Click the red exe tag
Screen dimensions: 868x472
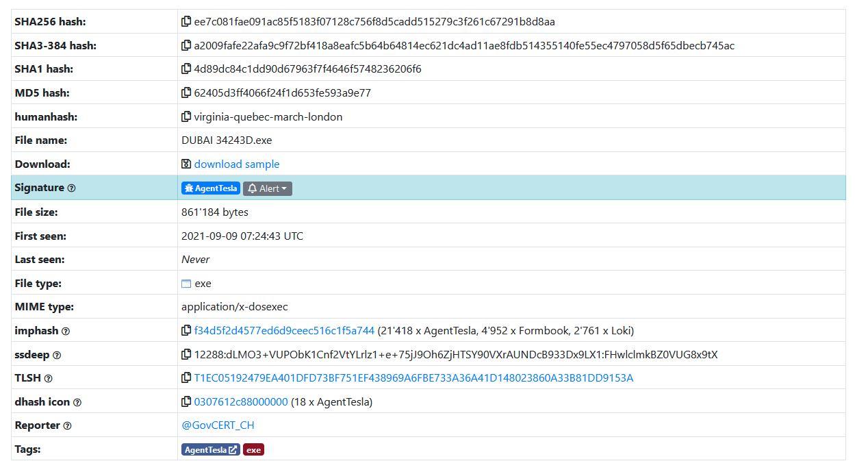(x=253, y=450)
